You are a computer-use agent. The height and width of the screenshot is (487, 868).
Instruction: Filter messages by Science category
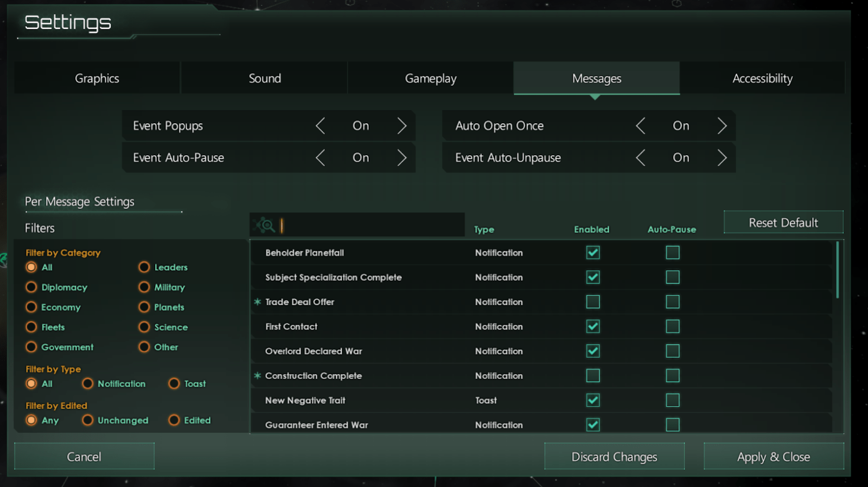[x=144, y=327]
